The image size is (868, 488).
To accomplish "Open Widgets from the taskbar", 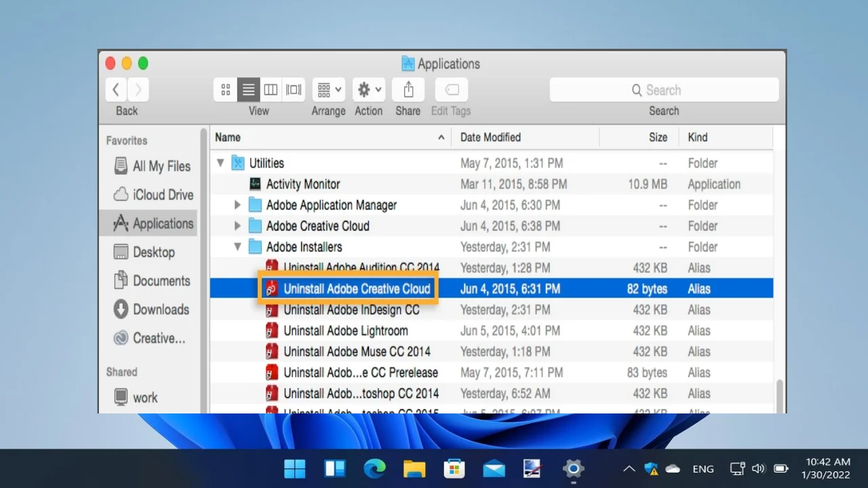I will (335, 468).
